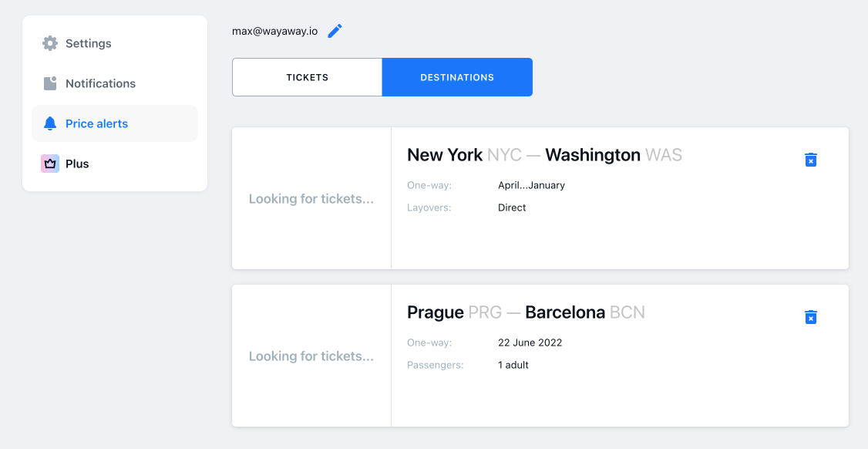Click Looking for tickets in Prague card
868x449 pixels.
(x=311, y=356)
